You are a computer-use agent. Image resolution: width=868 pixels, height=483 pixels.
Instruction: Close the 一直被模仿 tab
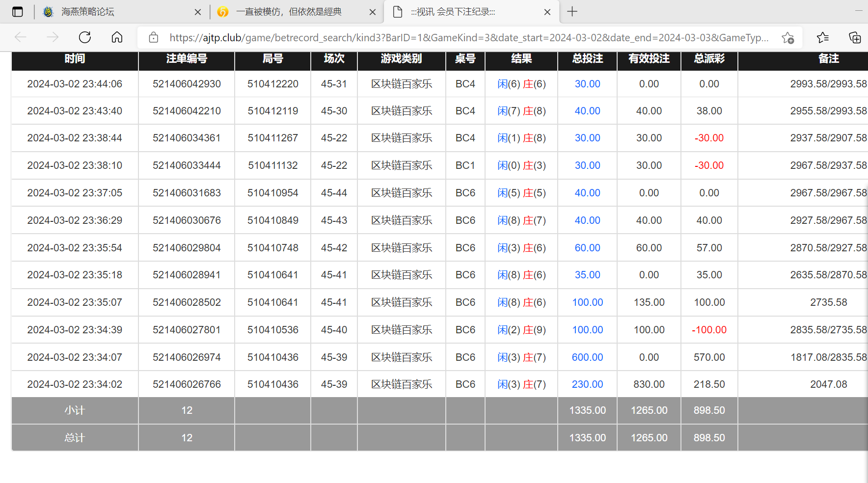373,12
